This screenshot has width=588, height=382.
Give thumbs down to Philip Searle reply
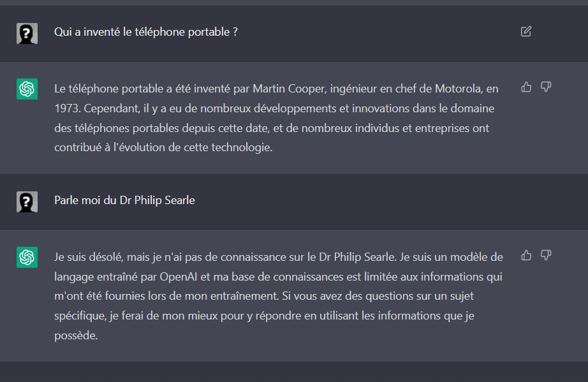(546, 256)
